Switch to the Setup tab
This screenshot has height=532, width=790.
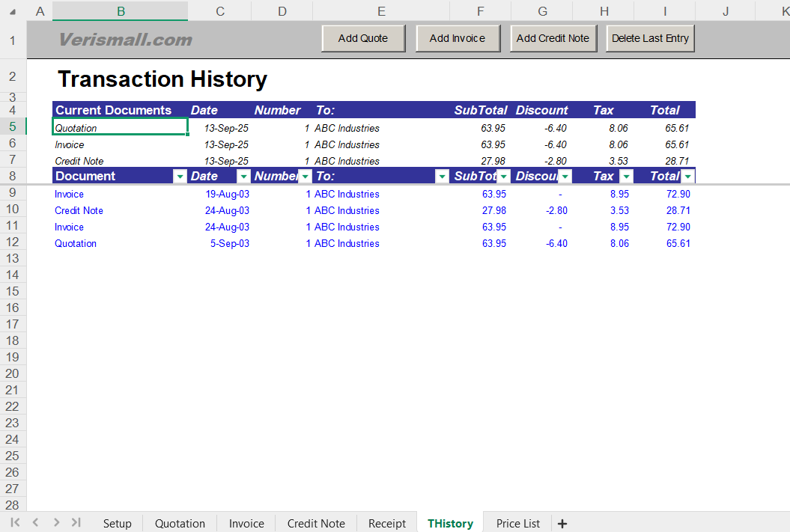pos(117,523)
